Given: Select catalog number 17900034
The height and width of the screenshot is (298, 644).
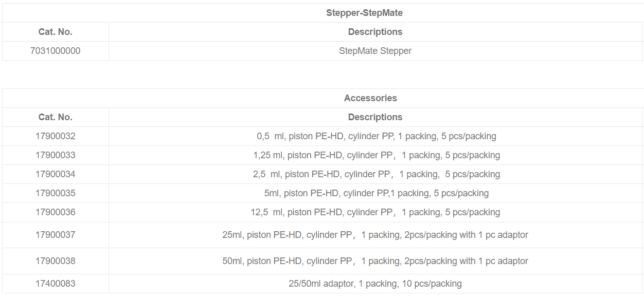Looking at the screenshot, I should tap(56, 174).
